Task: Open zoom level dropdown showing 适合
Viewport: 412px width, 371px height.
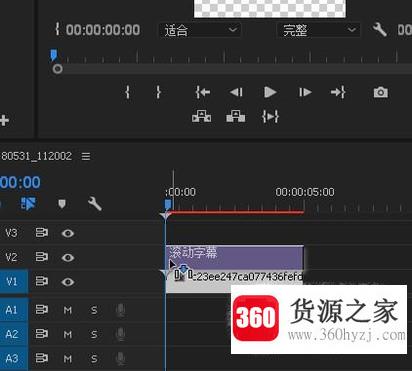Action: 200,30
